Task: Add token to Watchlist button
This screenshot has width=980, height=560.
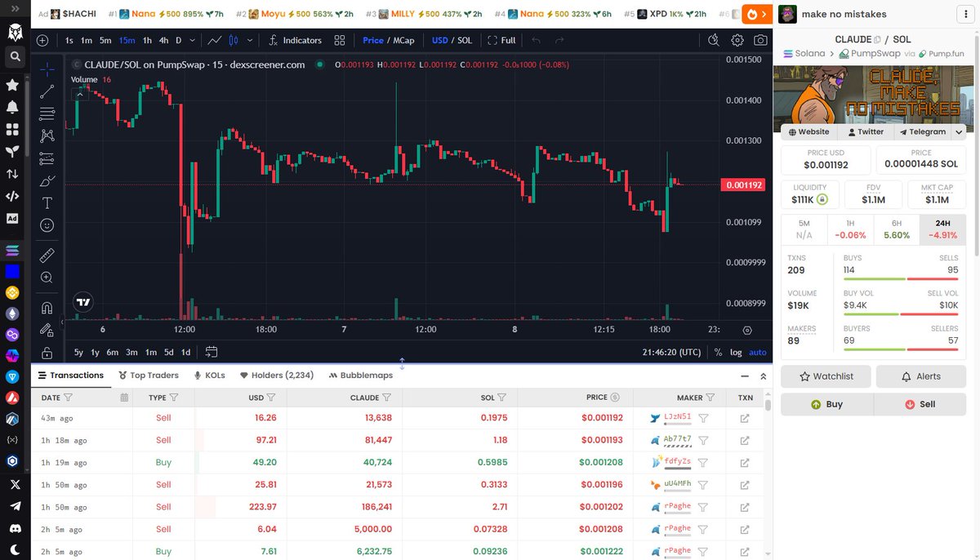Action: pos(826,376)
